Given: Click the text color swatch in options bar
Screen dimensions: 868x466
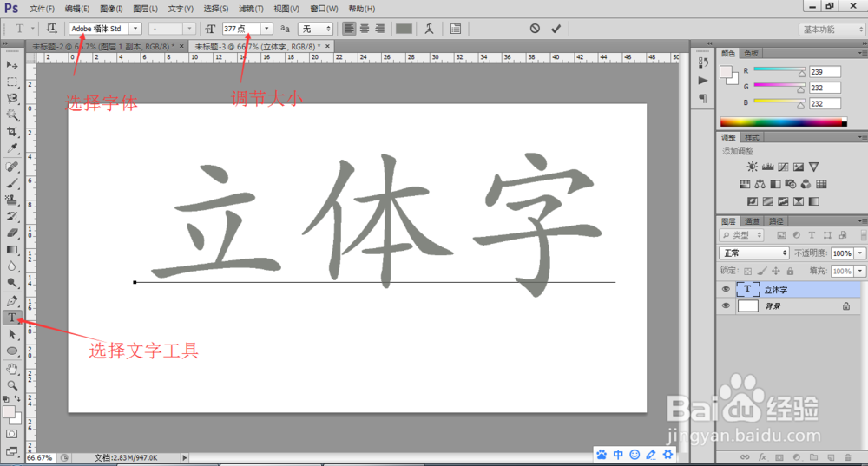Looking at the screenshot, I should pos(404,29).
